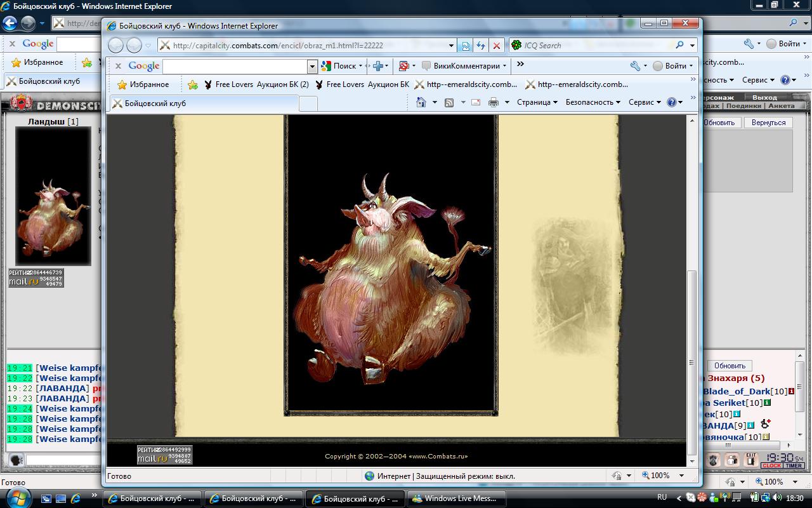812x508 pixels.
Task: Open Google toolbar wrench settings in front window
Action: tap(636, 66)
